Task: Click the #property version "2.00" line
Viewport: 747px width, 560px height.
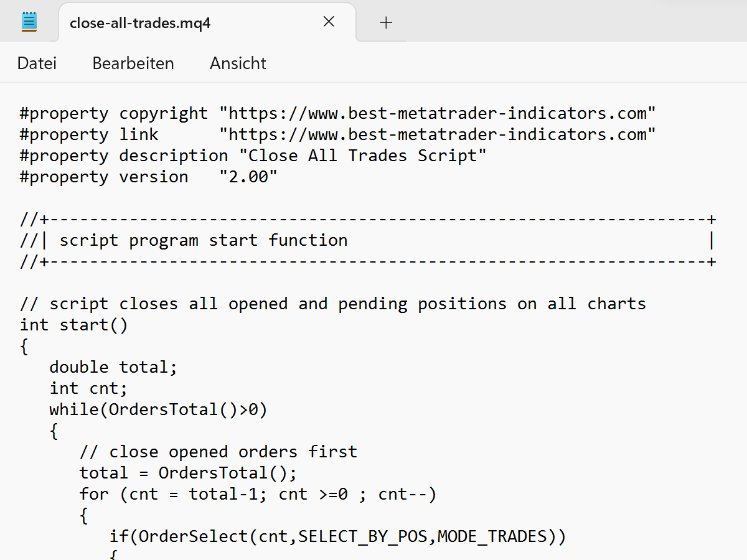Action: click(x=148, y=176)
